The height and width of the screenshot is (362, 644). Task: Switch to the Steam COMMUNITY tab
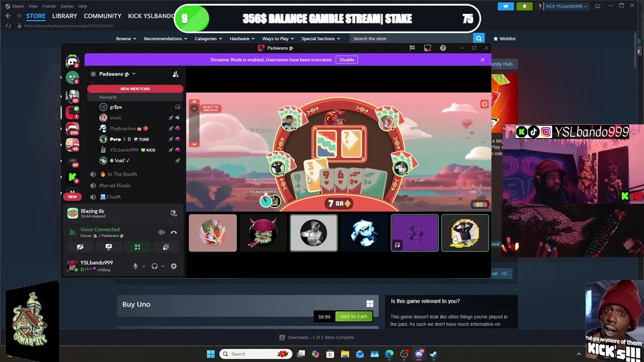tap(103, 16)
